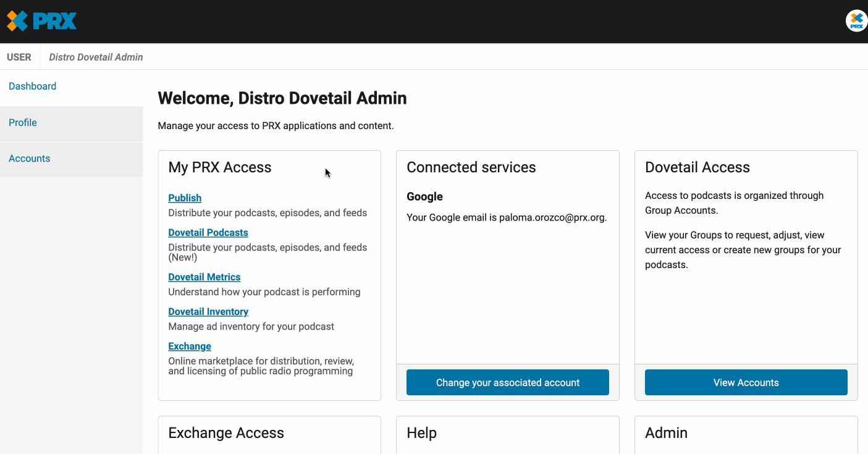Click the Distro Dovetail Admin breadcrumb text
Screen dimensions: 868x454
click(x=96, y=57)
